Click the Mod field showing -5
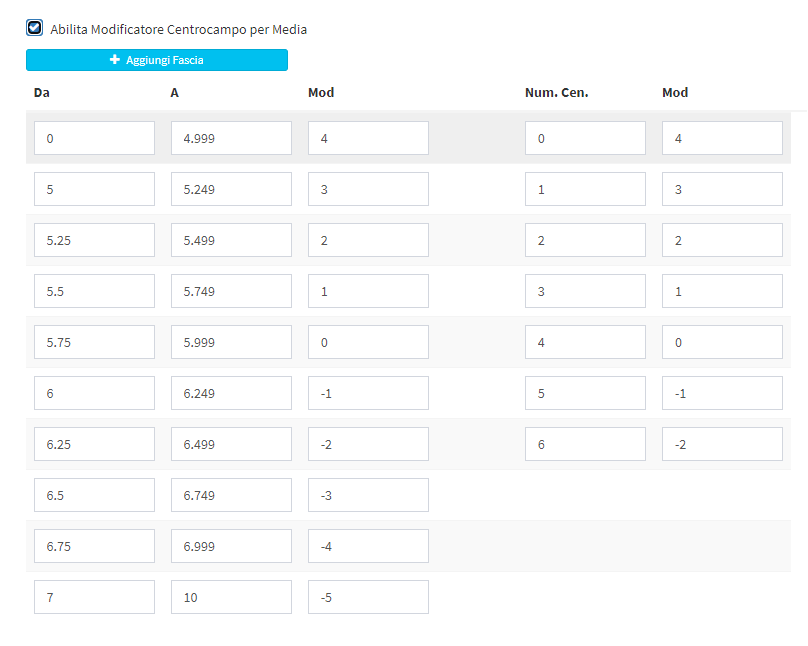 pos(368,597)
